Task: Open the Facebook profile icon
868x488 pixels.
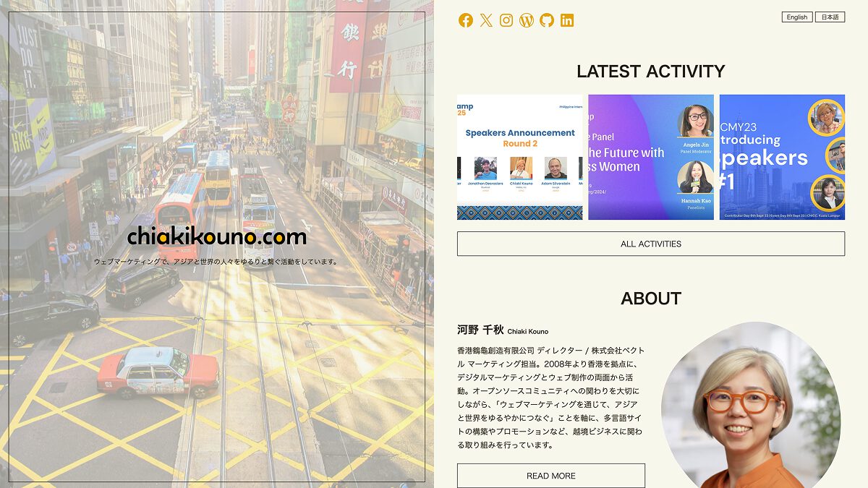Action: click(465, 20)
